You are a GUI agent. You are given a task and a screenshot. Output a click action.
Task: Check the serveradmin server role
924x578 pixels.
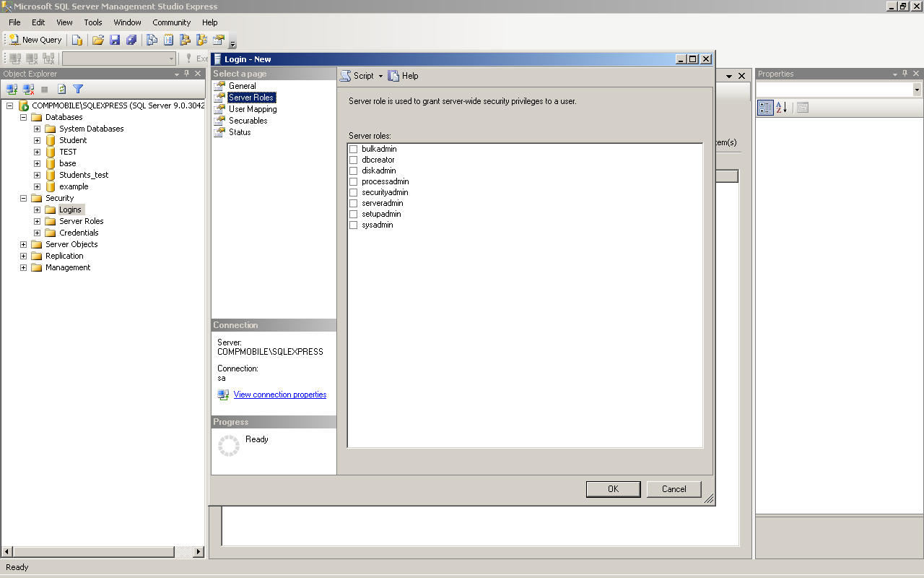pos(354,203)
